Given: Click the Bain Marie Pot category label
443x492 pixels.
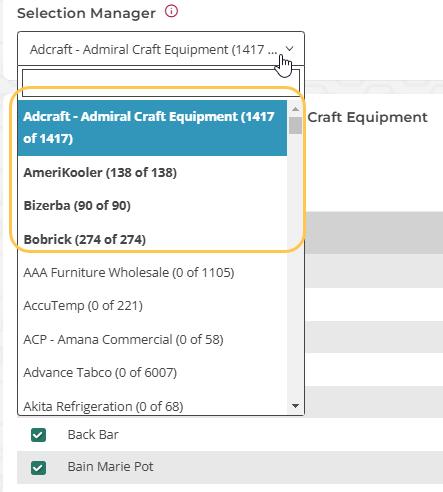Looking at the screenshot, I should pos(110,467).
